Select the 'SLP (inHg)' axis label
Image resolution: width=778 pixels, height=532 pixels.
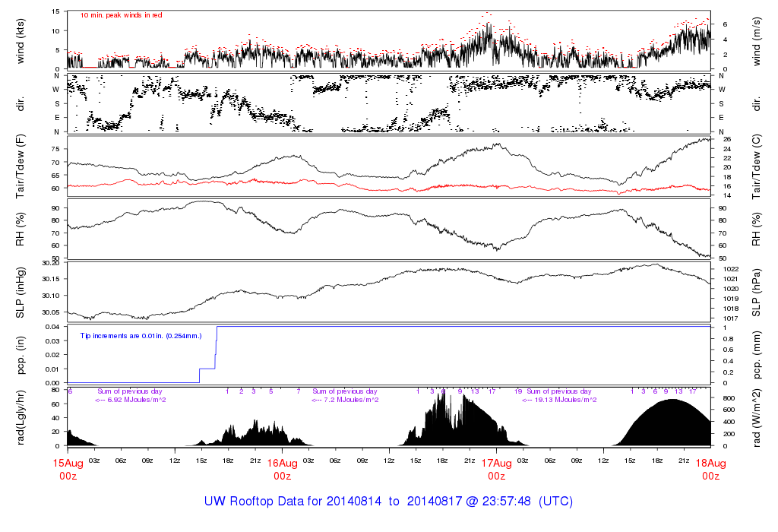point(21,293)
